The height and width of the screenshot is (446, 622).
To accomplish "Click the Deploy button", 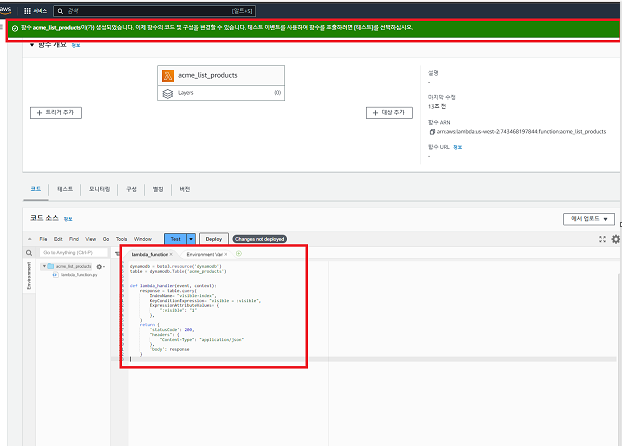I will (x=214, y=239).
